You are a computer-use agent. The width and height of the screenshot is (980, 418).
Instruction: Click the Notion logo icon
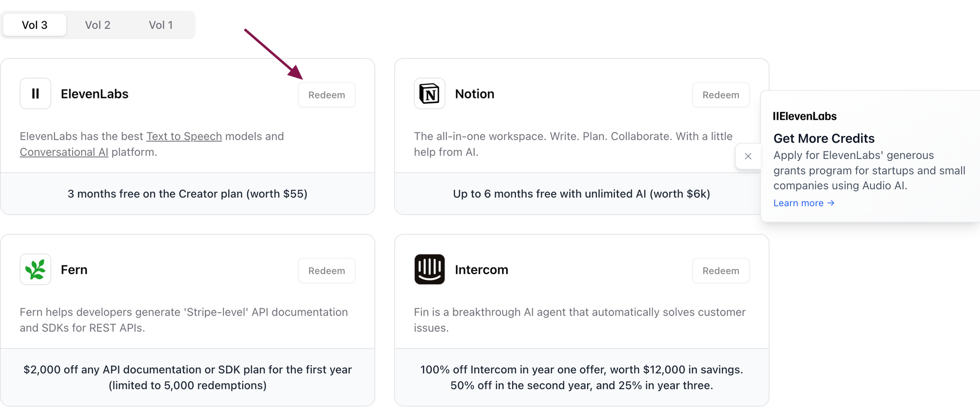tap(429, 94)
